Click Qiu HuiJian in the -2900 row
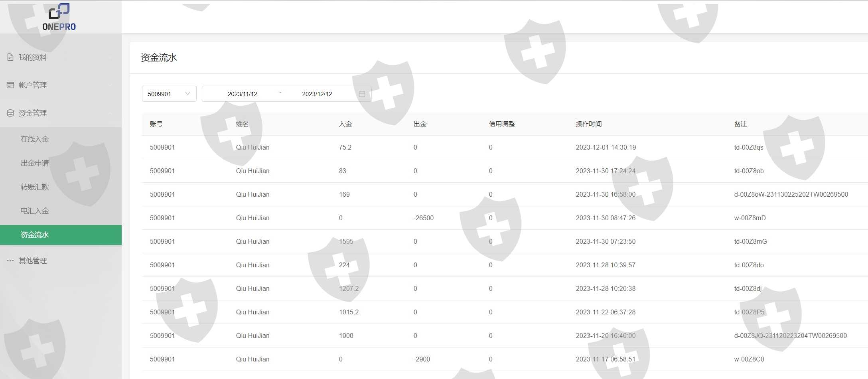Image resolution: width=868 pixels, height=379 pixels. (x=253, y=359)
